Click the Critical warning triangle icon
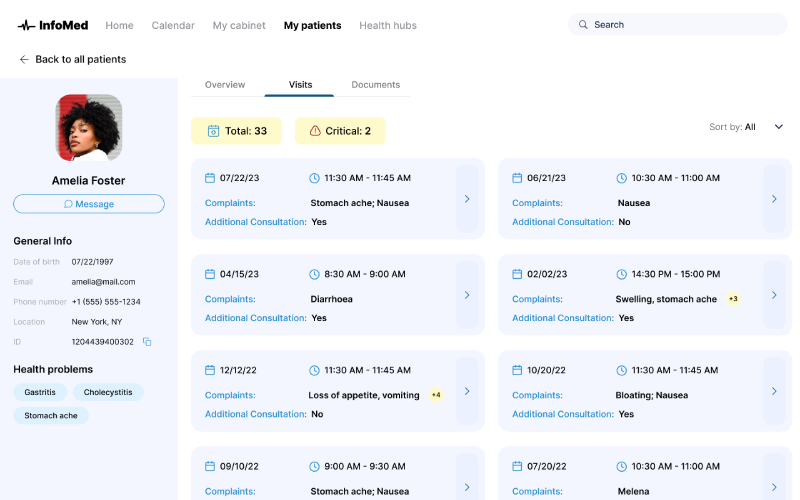 (x=315, y=131)
